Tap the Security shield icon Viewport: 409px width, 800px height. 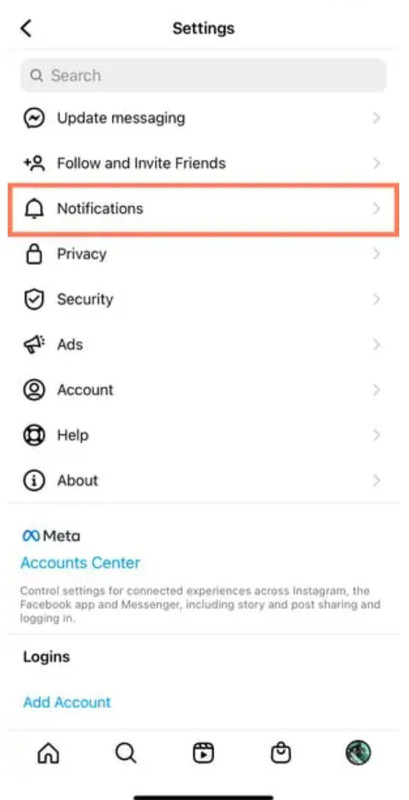(x=34, y=299)
